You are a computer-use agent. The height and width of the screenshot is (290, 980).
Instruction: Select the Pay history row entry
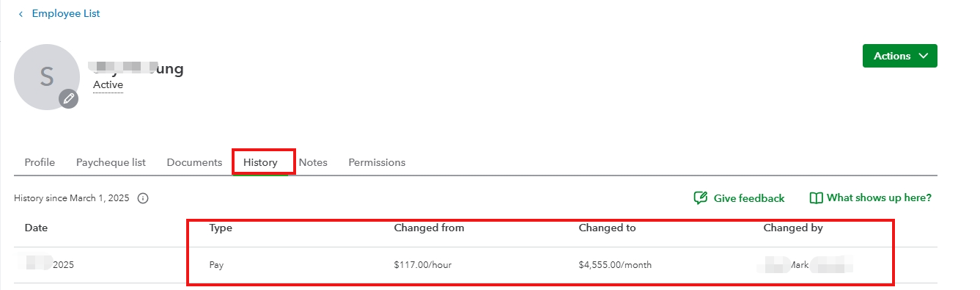pyautogui.click(x=476, y=265)
